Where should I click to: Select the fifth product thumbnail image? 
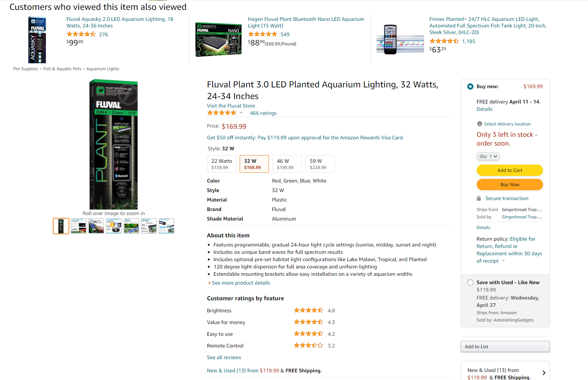tap(131, 226)
